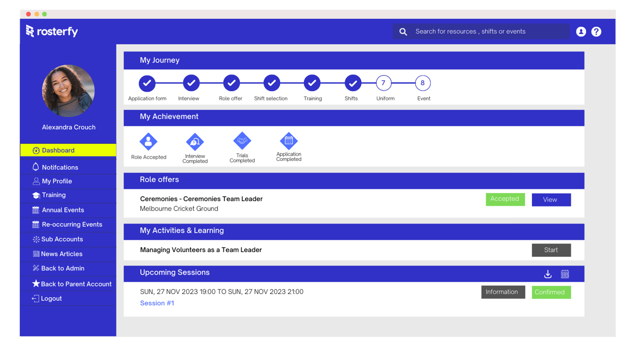Open the Notifications bell in the sidebar
Viewport: 644px width, 362px height.
[36, 167]
